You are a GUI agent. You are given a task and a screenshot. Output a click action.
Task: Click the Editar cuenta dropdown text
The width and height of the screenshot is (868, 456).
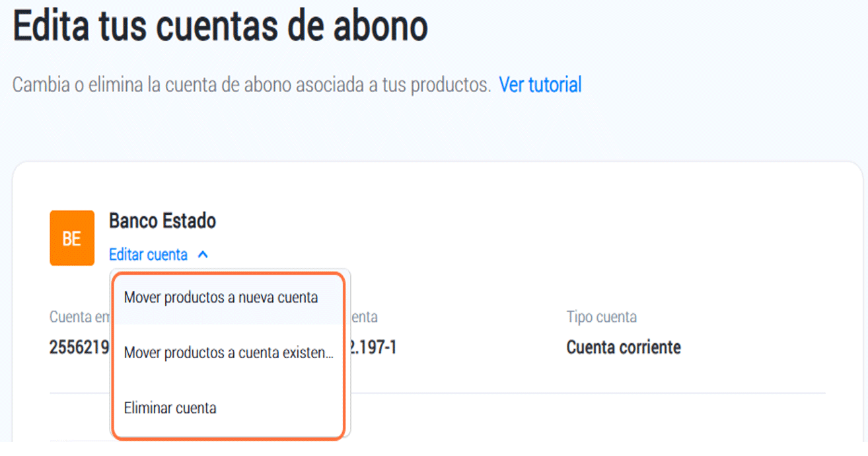pyautogui.click(x=148, y=254)
